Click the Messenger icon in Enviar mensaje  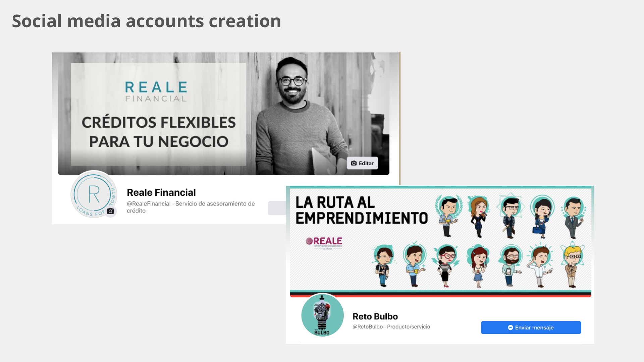coord(511,327)
